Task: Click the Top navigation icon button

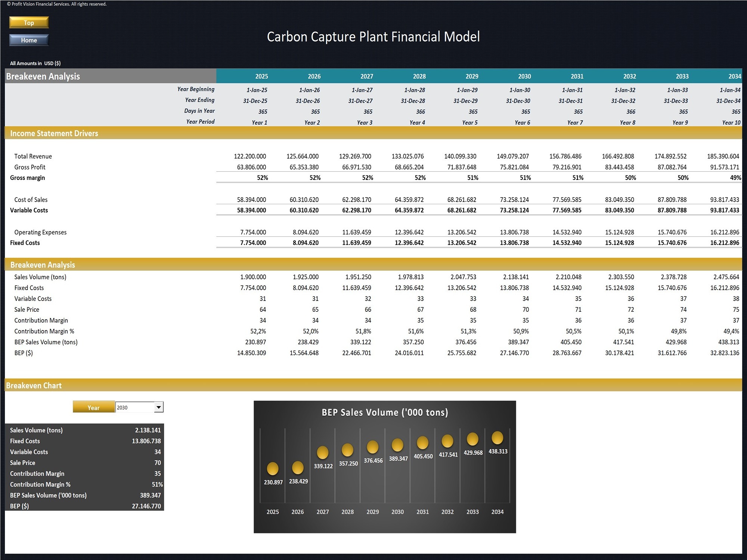Action: (x=29, y=22)
